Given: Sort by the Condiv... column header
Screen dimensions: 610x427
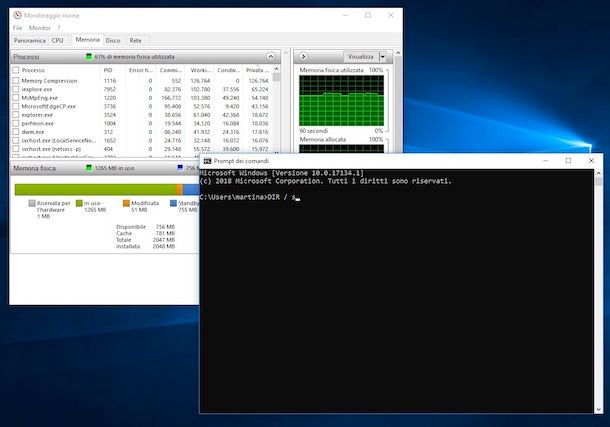Looking at the screenshot, I should click(228, 70).
